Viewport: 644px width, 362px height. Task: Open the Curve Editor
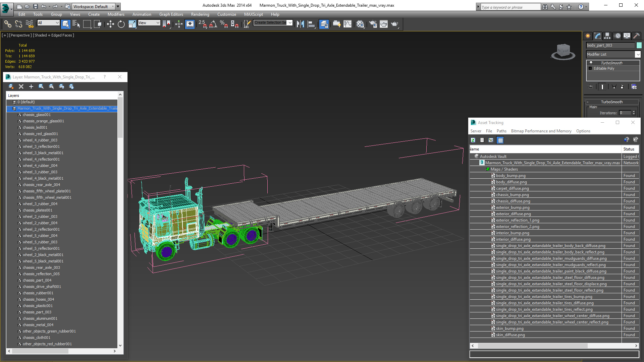coord(348,24)
